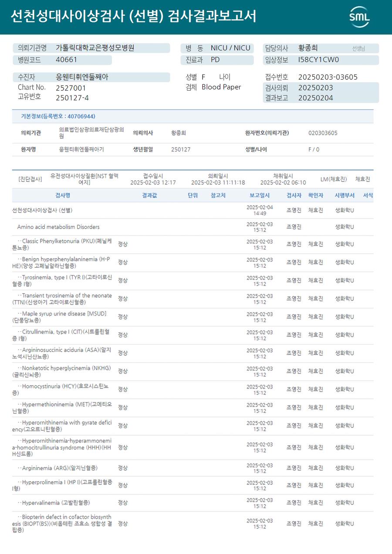Click the test type 유전성대사이상질환[NST 혈액여지]
The image size is (392, 554).
point(84,179)
